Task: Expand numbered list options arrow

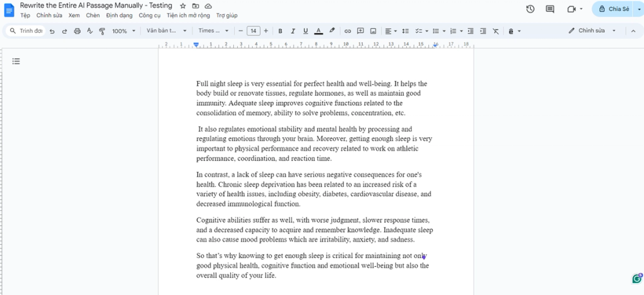Action: pos(461,31)
